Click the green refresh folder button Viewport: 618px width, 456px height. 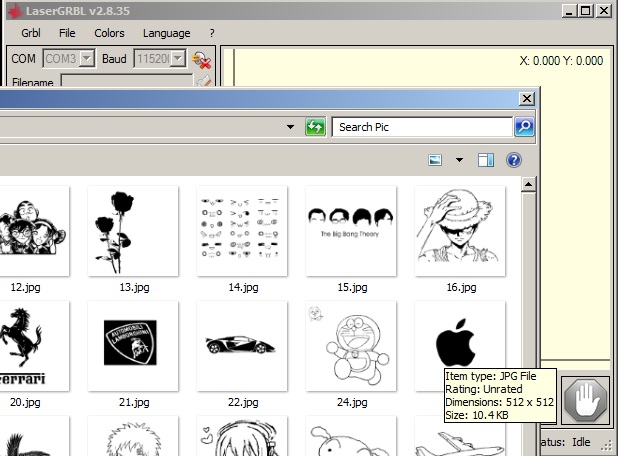tap(315, 127)
